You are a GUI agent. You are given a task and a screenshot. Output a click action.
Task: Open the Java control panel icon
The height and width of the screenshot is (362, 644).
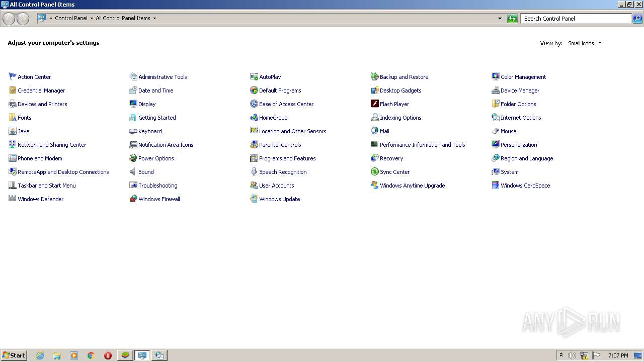pos(13,131)
